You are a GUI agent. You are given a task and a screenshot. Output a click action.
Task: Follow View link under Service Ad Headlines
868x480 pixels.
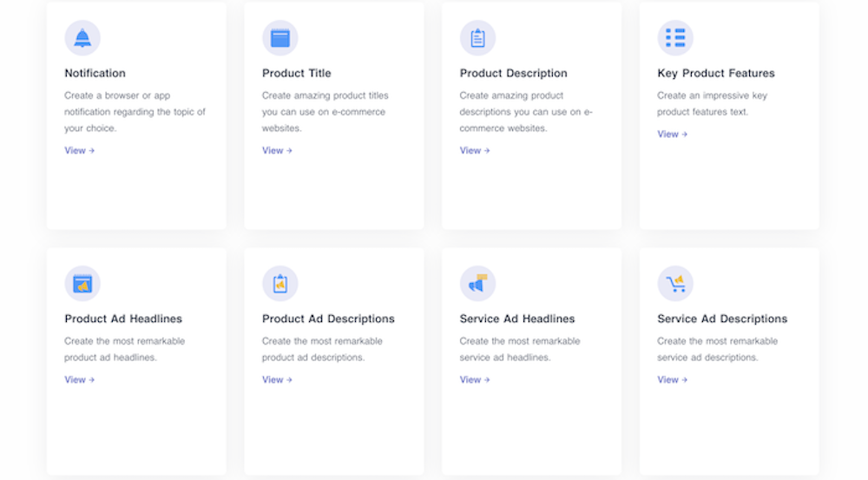475,379
